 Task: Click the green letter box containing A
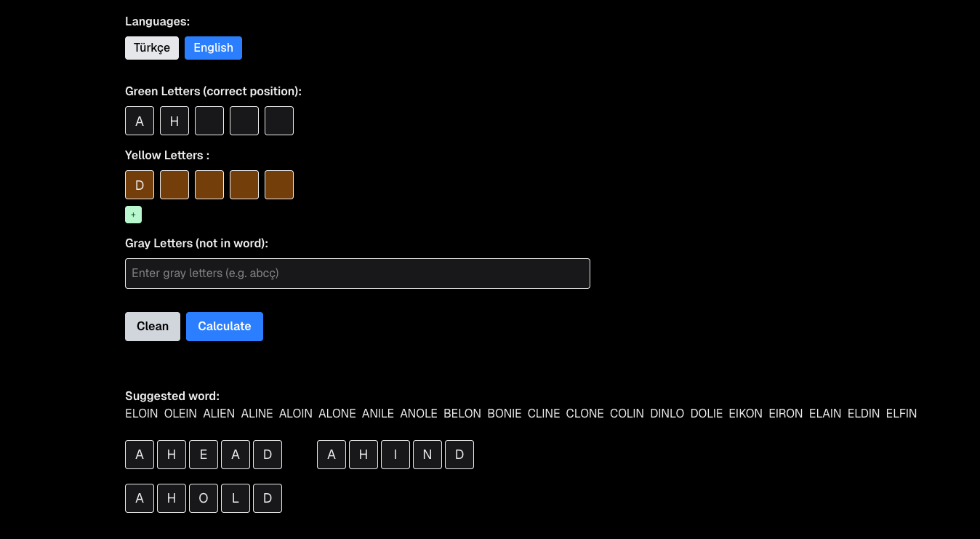click(x=139, y=120)
